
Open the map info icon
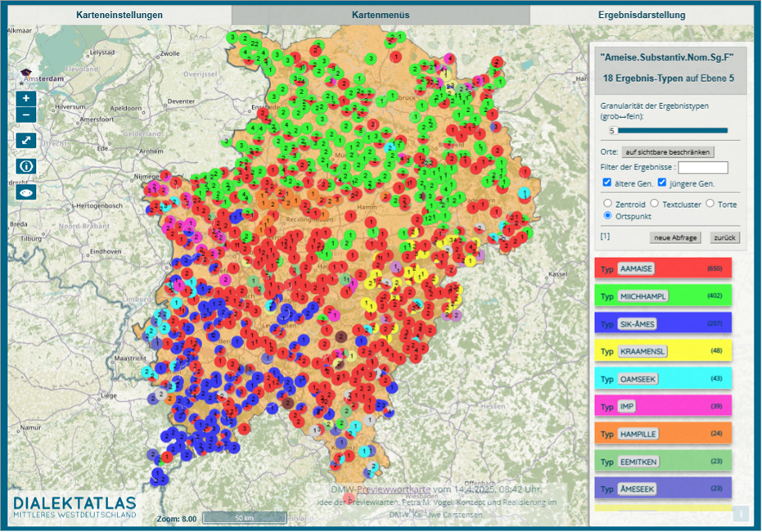point(26,166)
